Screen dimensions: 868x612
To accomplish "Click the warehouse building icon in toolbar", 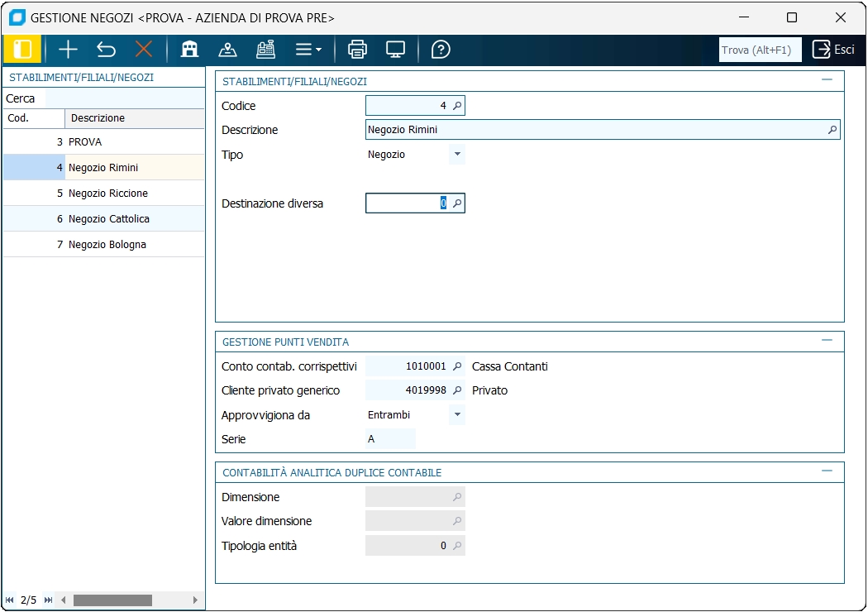I will [189, 50].
